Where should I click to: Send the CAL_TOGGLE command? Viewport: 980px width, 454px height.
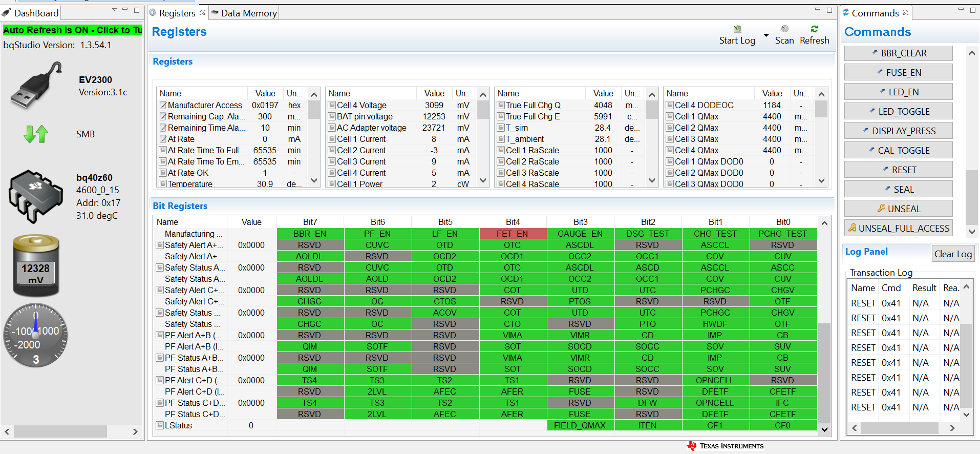(x=899, y=151)
